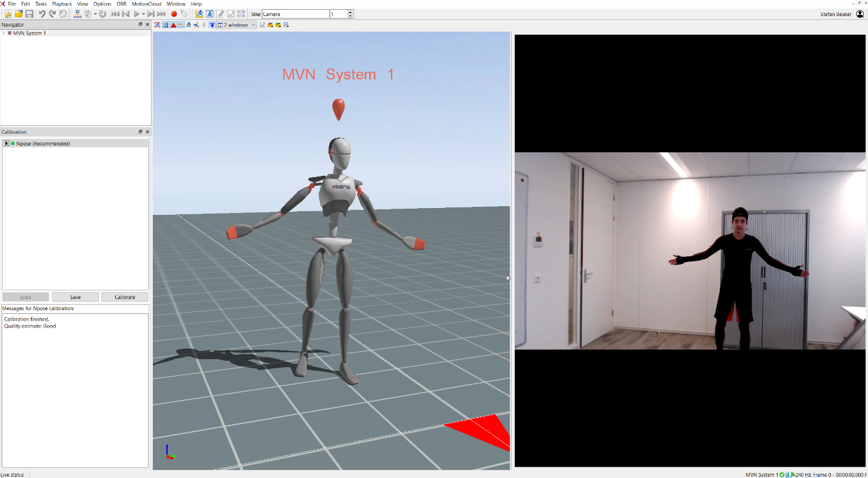The width and height of the screenshot is (868, 478).
Task: Open the playback speed dropdown arrow beside Play
Action: click(143, 14)
